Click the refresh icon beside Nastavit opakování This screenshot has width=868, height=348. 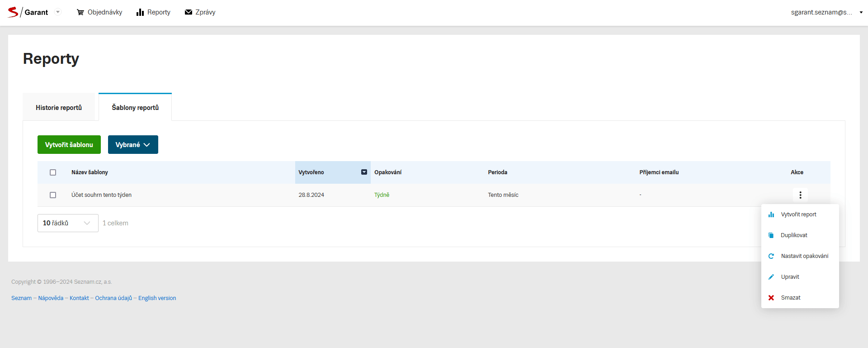coord(771,256)
